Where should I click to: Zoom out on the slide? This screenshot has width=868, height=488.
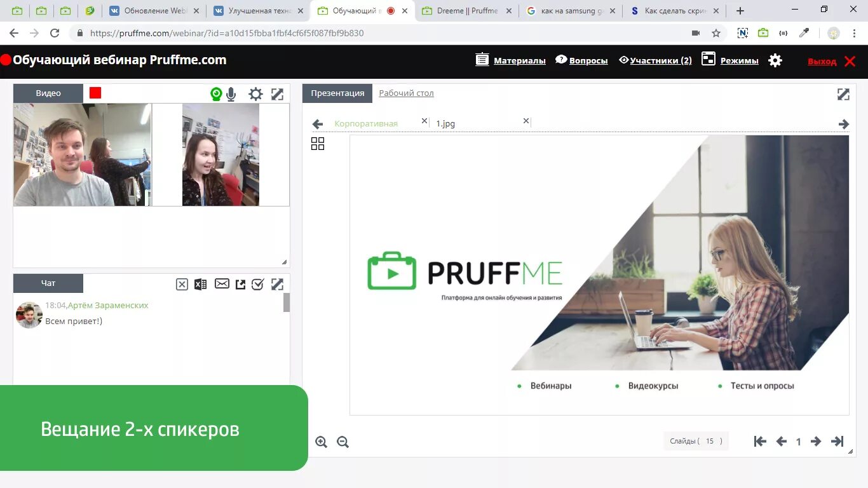click(342, 442)
